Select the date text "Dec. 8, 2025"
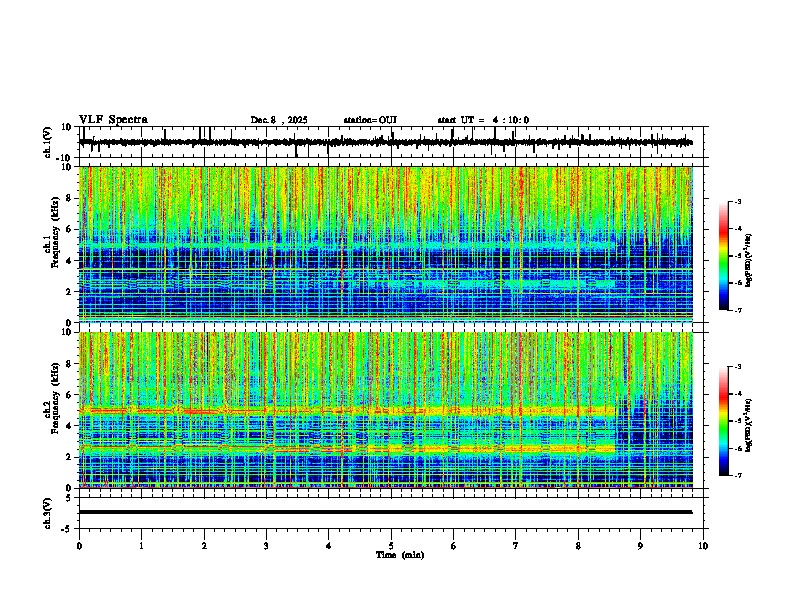 pyautogui.click(x=279, y=120)
